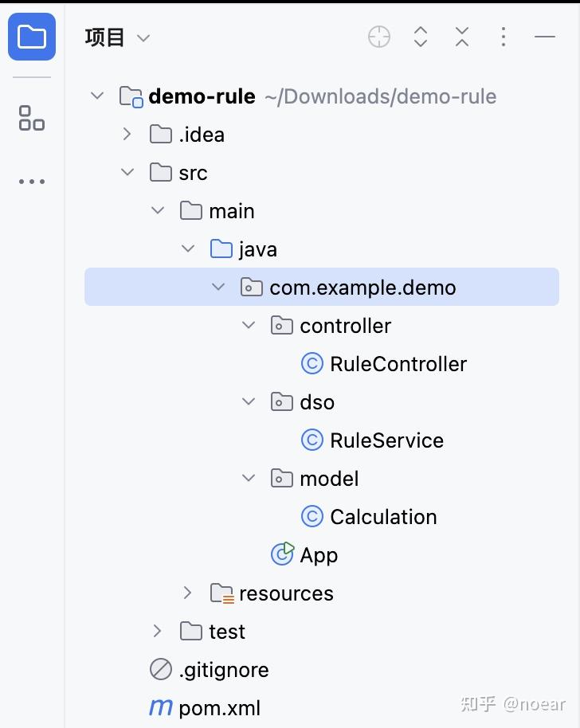Click the Expand Selected arrows icon
The width and height of the screenshot is (580, 728).
(421, 37)
